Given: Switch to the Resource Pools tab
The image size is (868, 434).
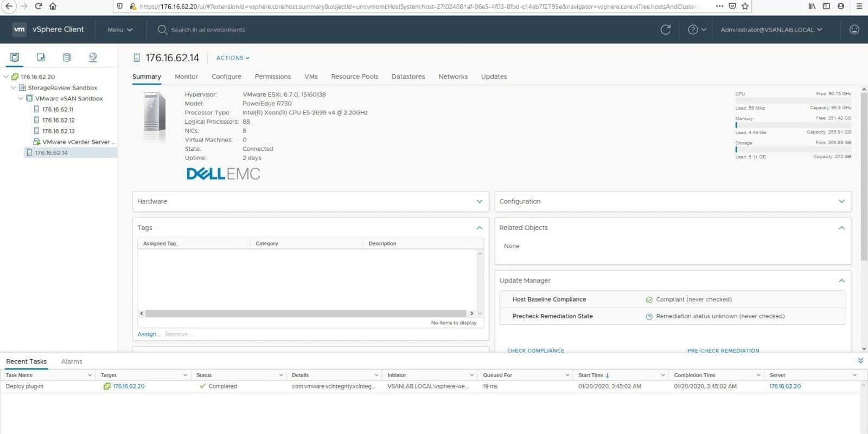Looking at the screenshot, I should 355,77.
